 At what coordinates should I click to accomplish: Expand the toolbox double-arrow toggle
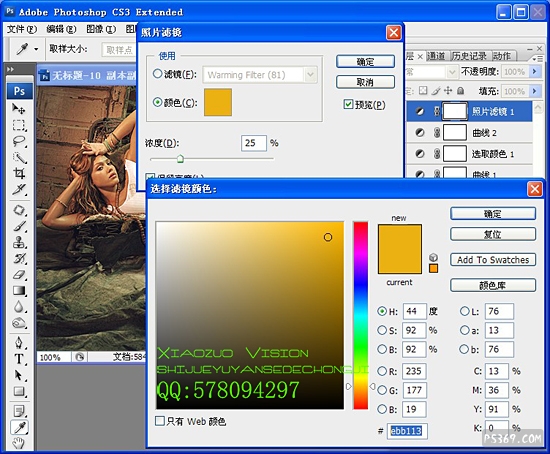click(11, 69)
